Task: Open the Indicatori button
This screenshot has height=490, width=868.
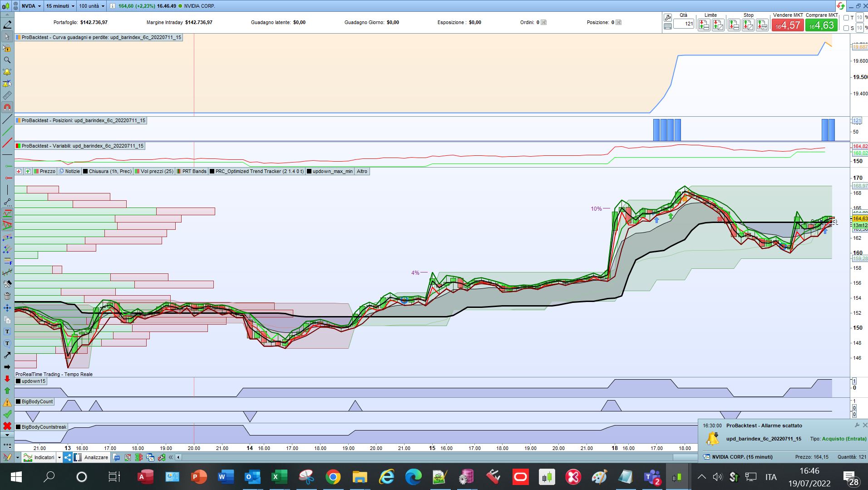Action: click(x=39, y=457)
